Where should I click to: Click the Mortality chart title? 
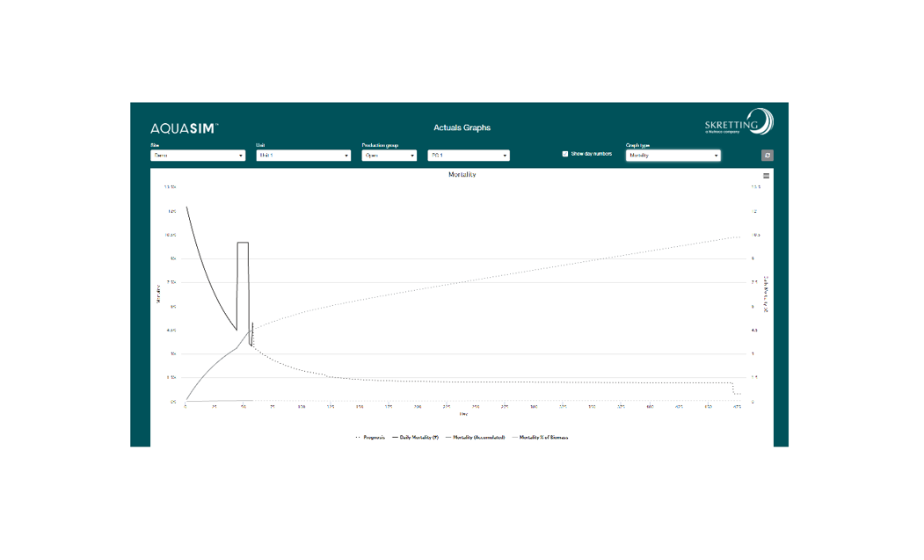point(462,175)
